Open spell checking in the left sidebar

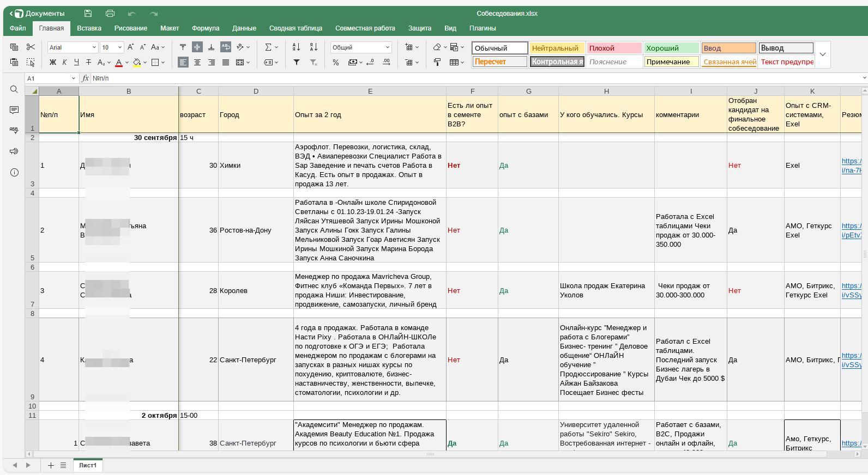pos(14,130)
